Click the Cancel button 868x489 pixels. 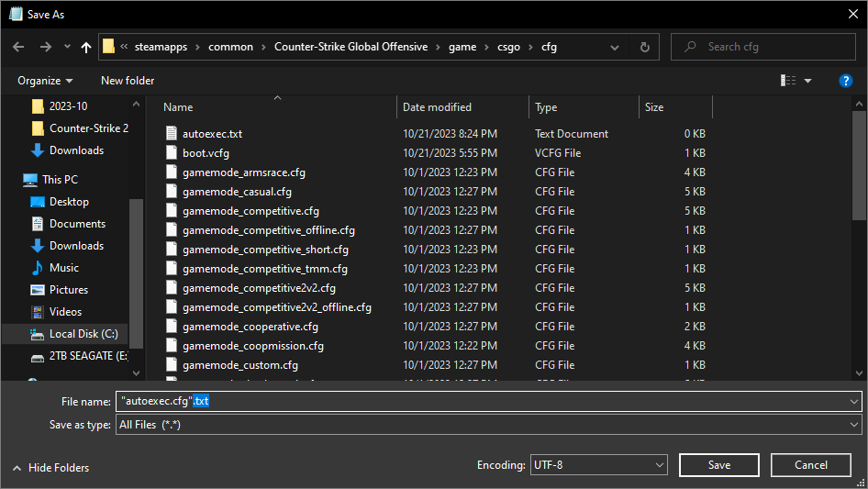811,465
